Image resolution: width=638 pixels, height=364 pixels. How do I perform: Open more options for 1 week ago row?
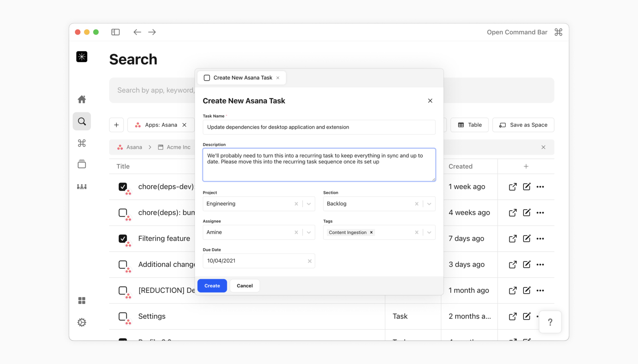[x=540, y=187]
